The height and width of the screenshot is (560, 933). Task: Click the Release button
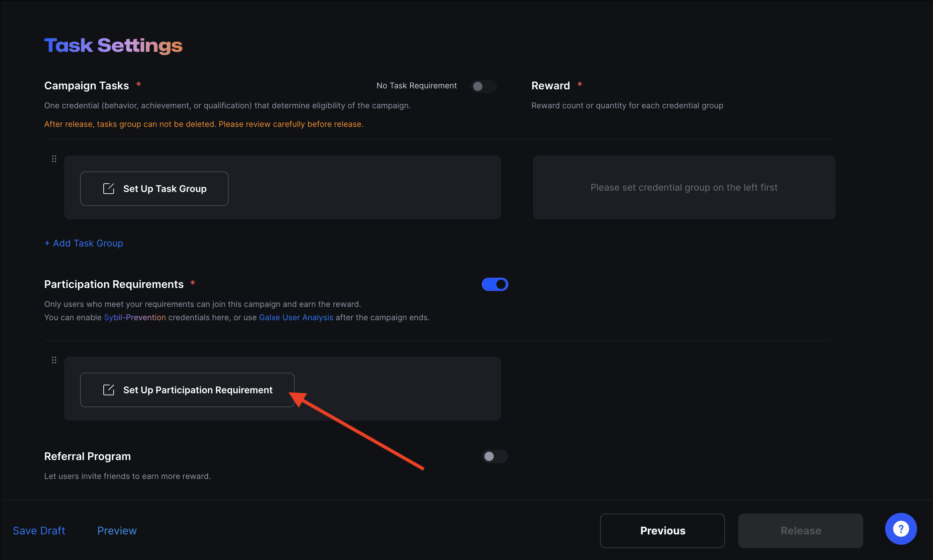800,531
